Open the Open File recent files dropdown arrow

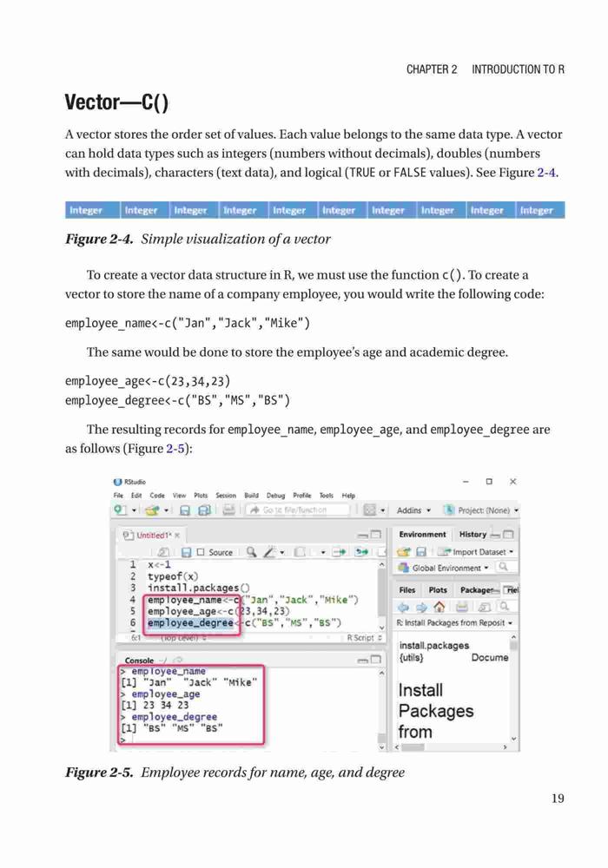tap(166, 510)
